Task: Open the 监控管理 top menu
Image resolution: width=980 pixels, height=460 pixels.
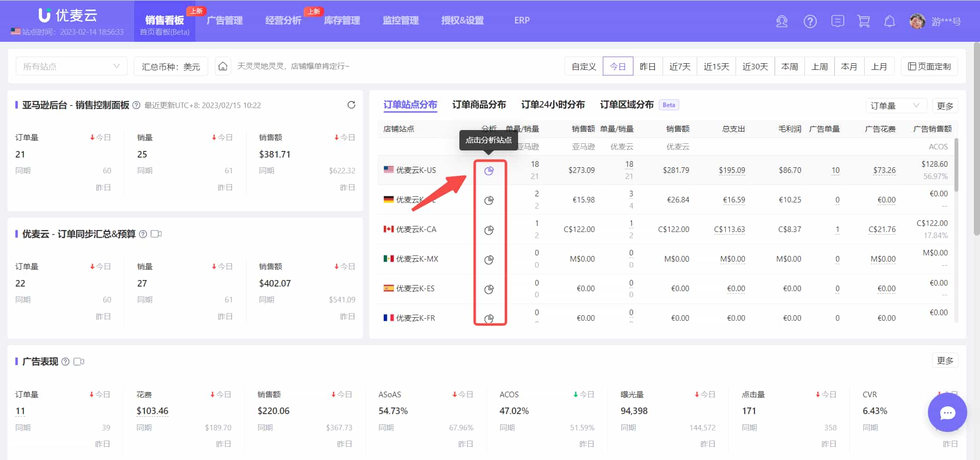Action: [401, 20]
